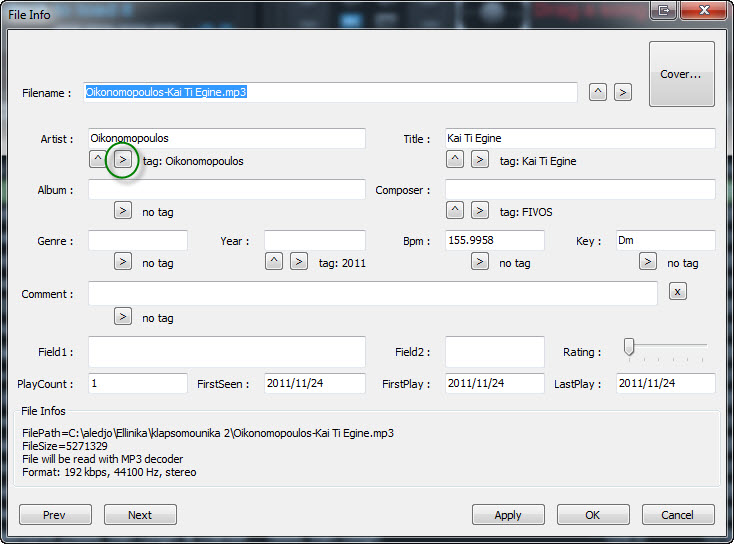The height and width of the screenshot is (544, 734).
Task: Click the Rating slider handle
Action: tap(629, 347)
